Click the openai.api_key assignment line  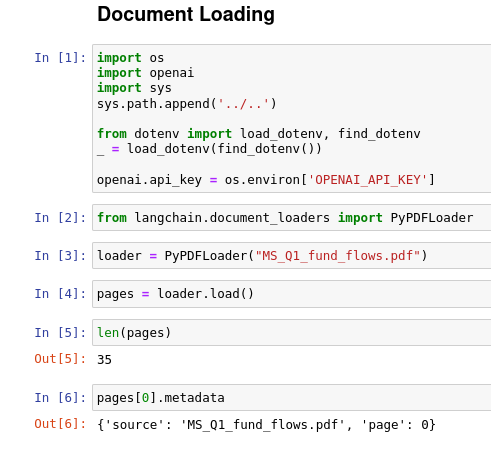click(x=266, y=180)
